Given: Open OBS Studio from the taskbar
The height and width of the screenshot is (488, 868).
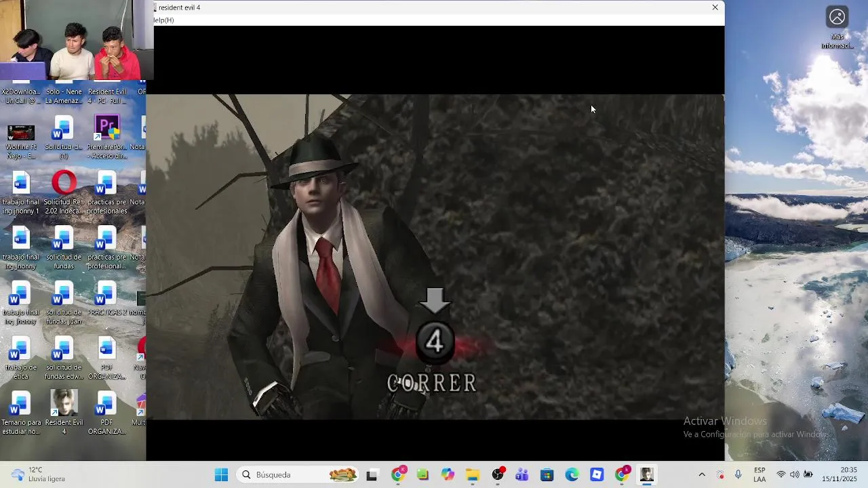Looking at the screenshot, I should (498, 475).
